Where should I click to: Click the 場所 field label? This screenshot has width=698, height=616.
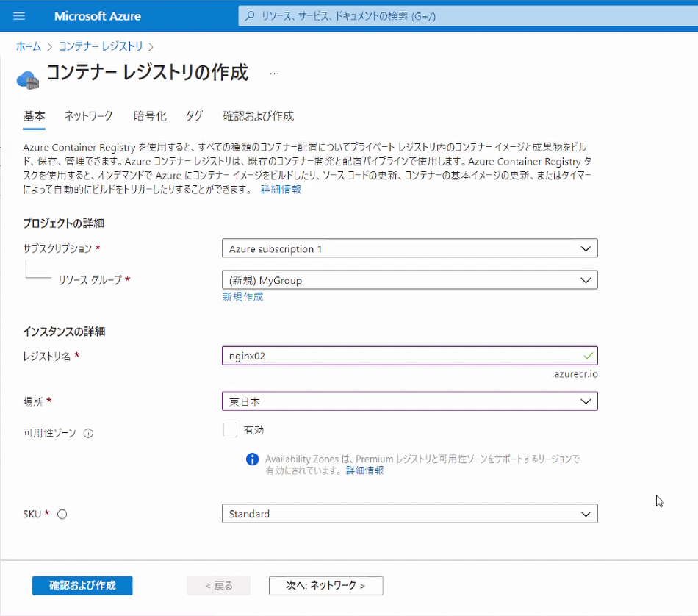(x=33, y=401)
